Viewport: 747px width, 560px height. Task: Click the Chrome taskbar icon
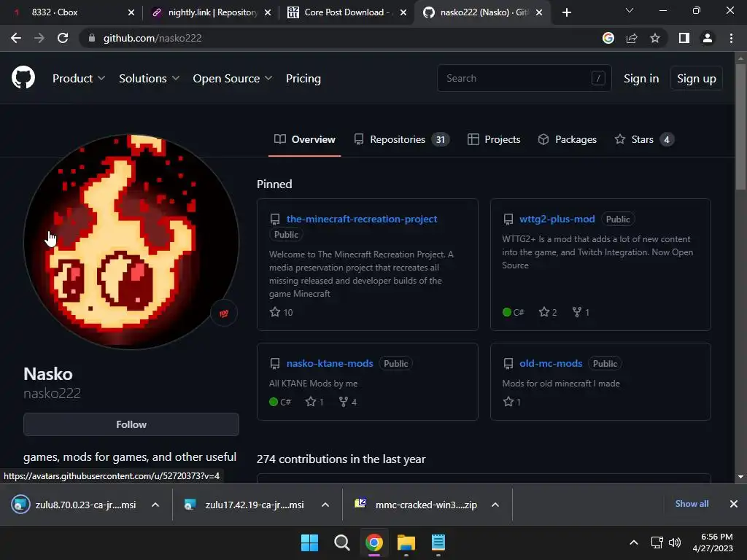pos(374,542)
